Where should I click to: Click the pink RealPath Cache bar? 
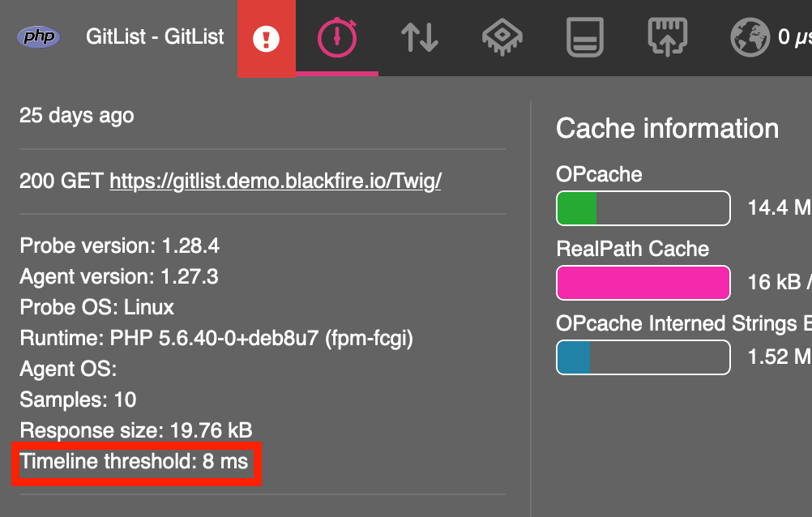(643, 283)
